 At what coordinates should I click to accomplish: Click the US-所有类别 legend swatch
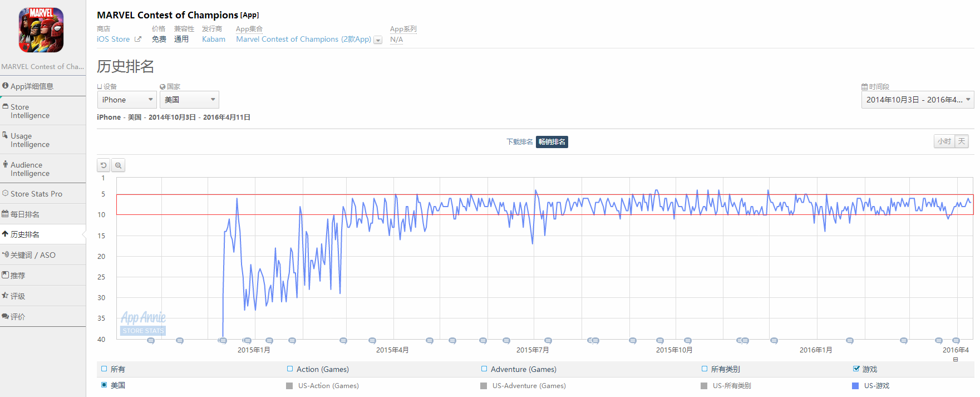(x=704, y=386)
